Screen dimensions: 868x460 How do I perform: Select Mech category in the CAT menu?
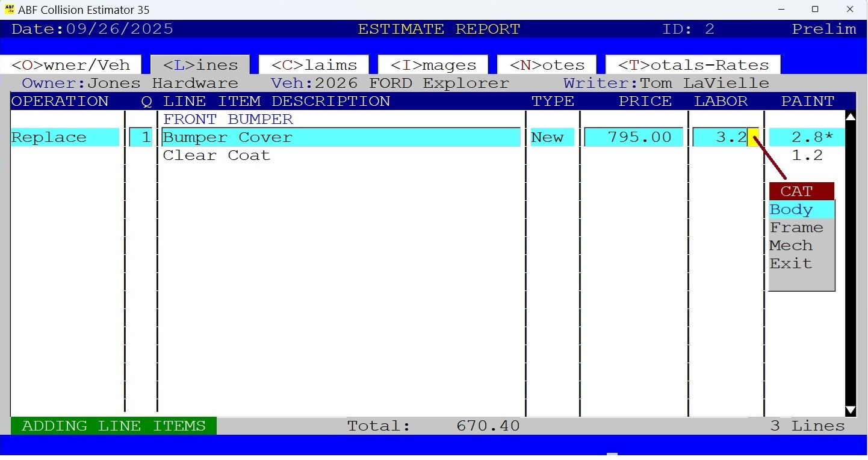point(790,245)
